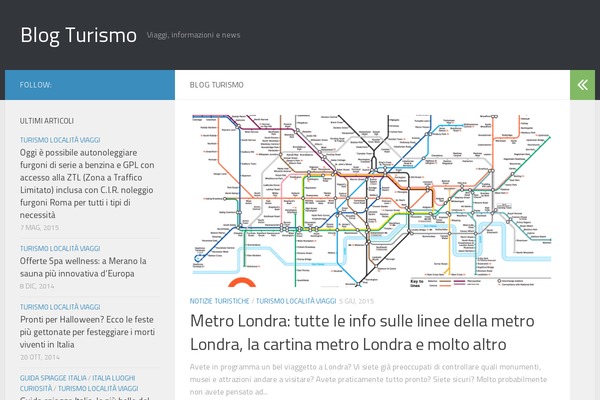The height and width of the screenshot is (400, 600).
Task: Click the post date '5 GIU, 2015'
Action: pyautogui.click(x=356, y=301)
